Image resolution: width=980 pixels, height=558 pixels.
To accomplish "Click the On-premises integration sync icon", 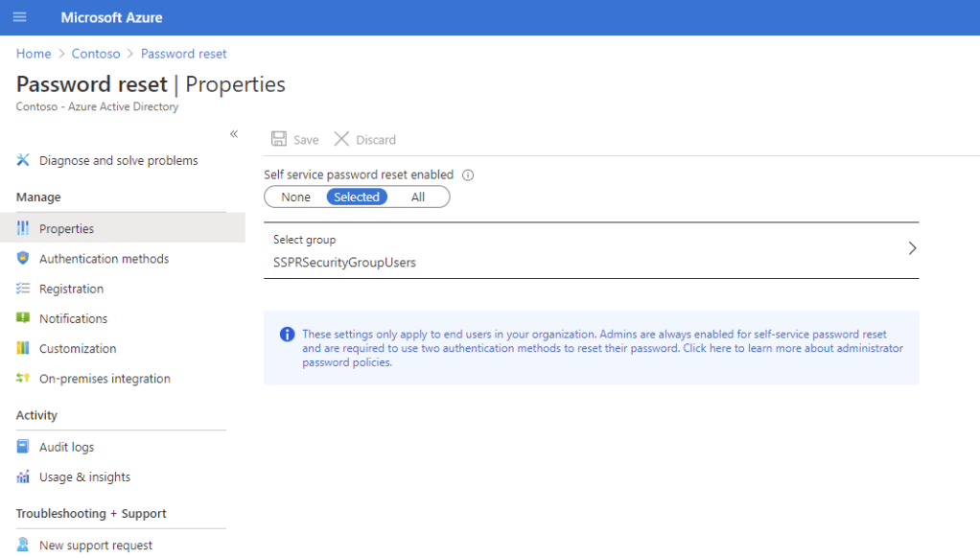I will (23, 379).
